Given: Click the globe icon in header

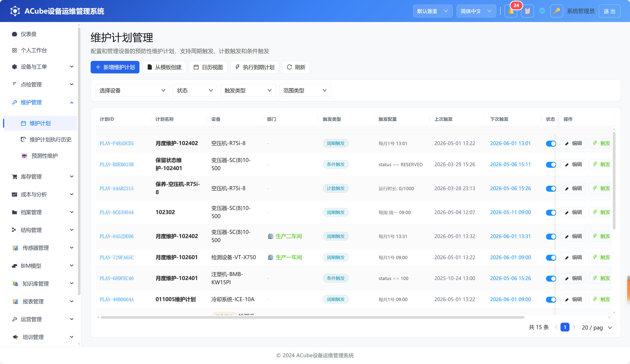Looking at the screenshot, I should [542, 11].
